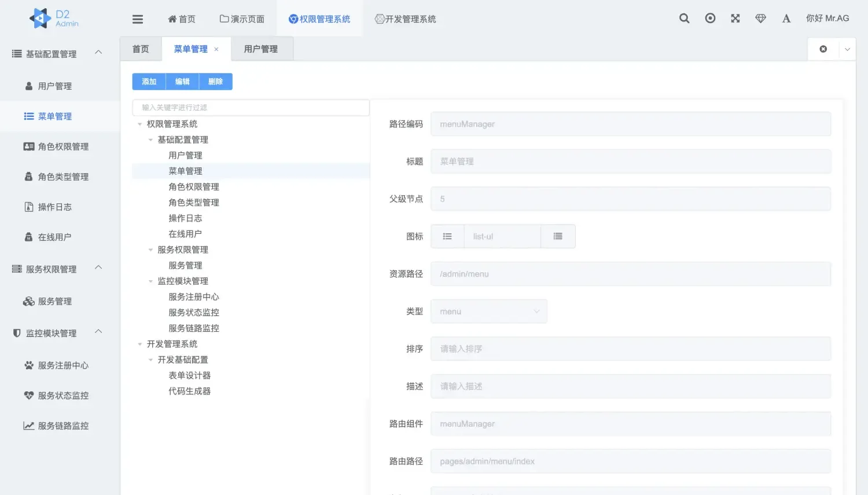
Task: Toggle the sidebar with the hamburger icon
Action: point(137,18)
